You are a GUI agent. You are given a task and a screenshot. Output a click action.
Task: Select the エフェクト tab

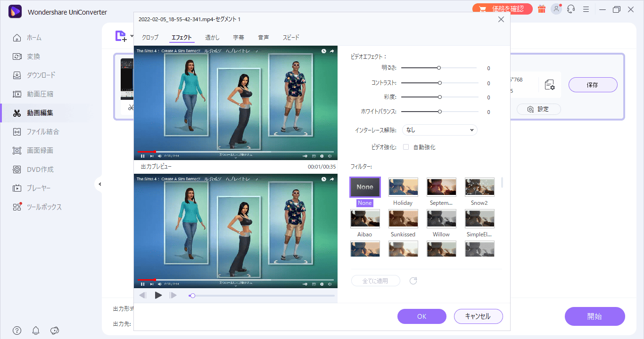182,37
